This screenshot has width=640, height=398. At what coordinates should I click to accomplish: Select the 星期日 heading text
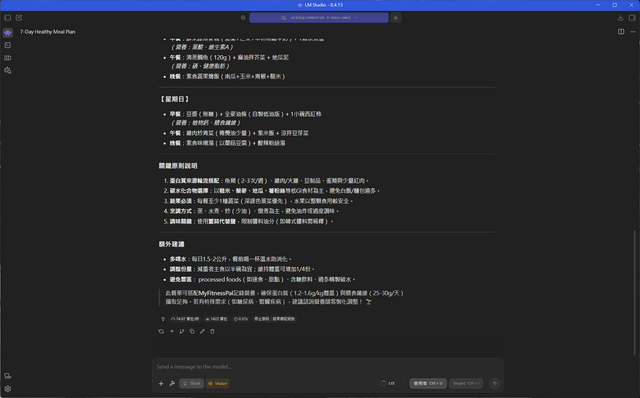pos(175,99)
